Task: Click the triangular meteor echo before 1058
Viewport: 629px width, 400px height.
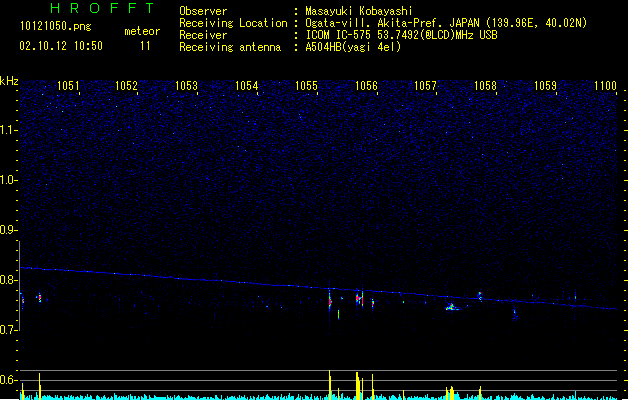Action: pyautogui.click(x=452, y=307)
